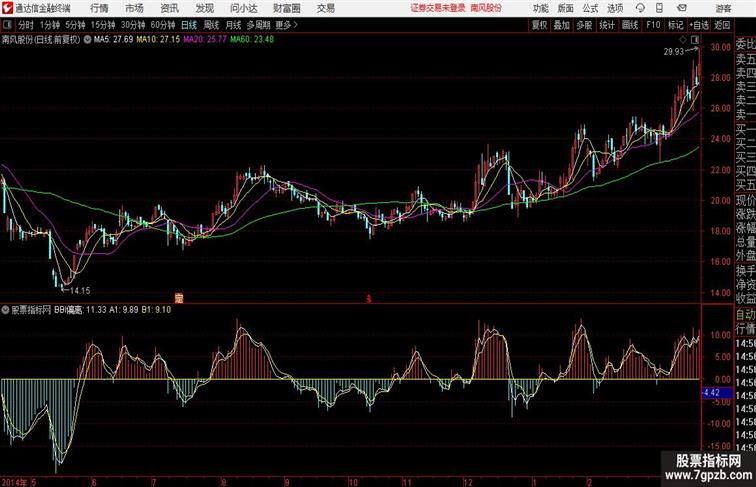
Task: Switch to the 5分钟 period tab
Action: [x=75, y=25]
